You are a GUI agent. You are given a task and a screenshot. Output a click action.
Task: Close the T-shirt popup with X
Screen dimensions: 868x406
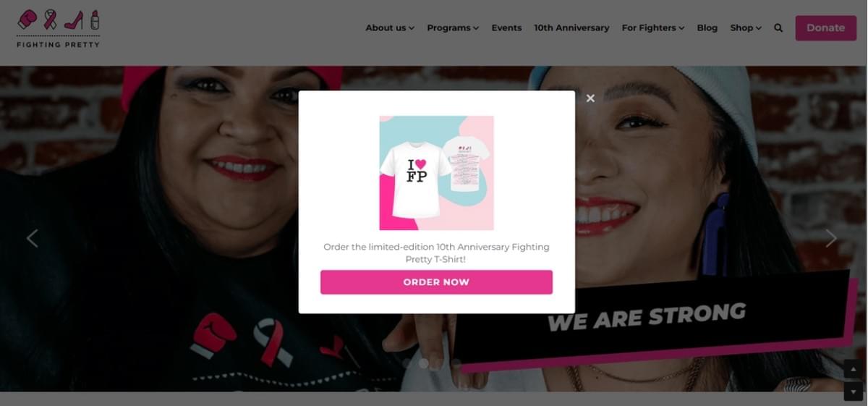click(x=590, y=98)
